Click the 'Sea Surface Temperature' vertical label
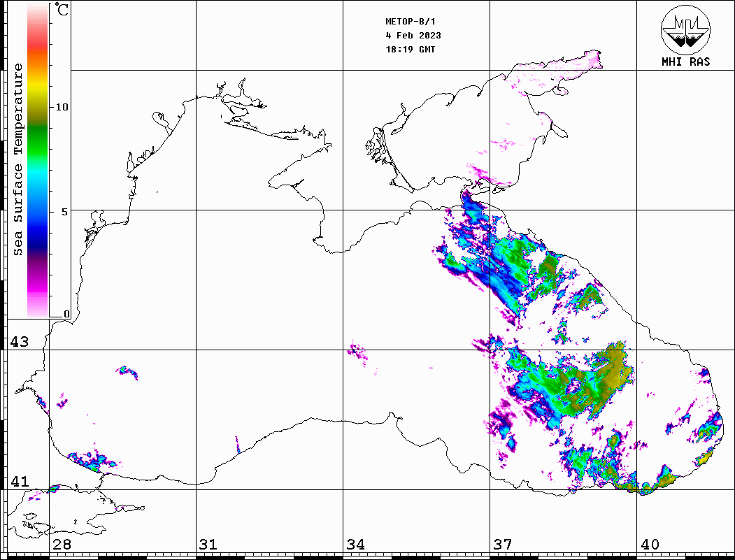Viewport: 735px width, 560px height. pos(17,160)
